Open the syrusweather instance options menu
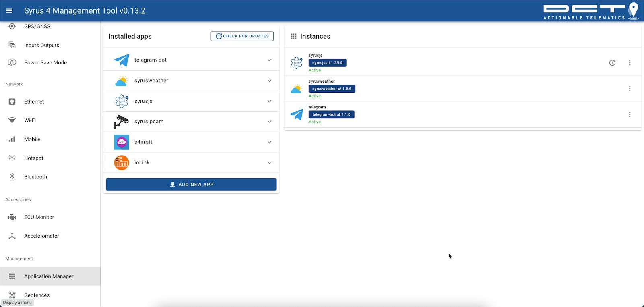This screenshot has height=307, width=644. pos(630,89)
